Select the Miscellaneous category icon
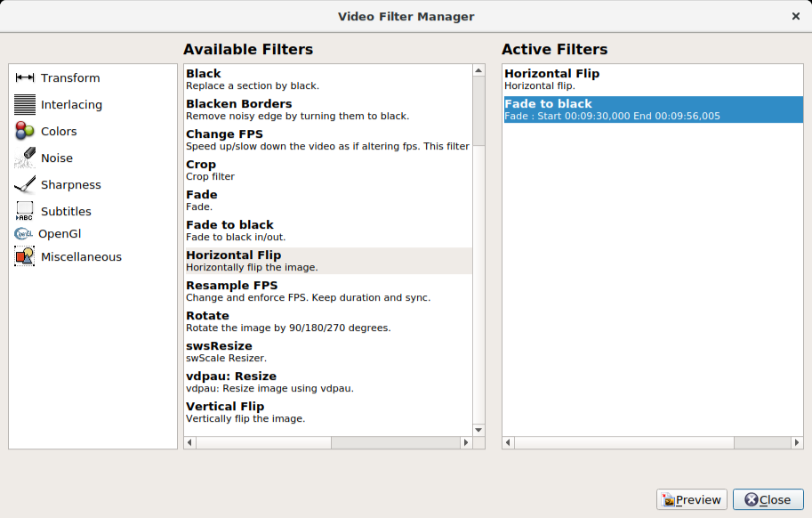Screen dimensions: 812x518 (x=25, y=257)
